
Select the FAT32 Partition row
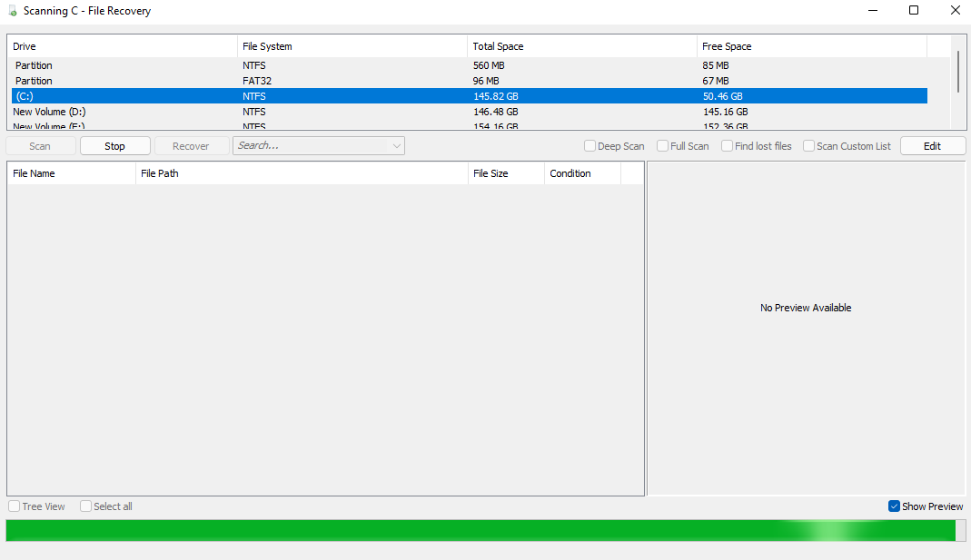470,81
